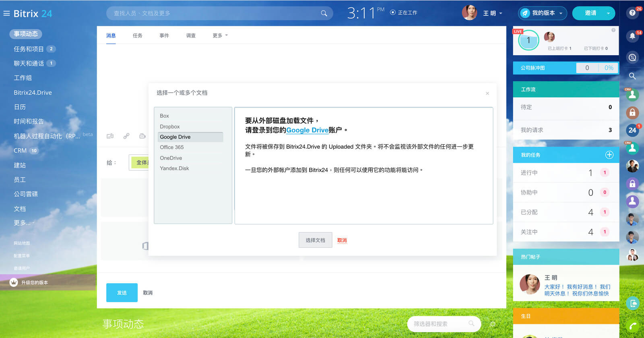Click the purple lock icon in right bar
The width and height of the screenshot is (644, 338).
632,184
